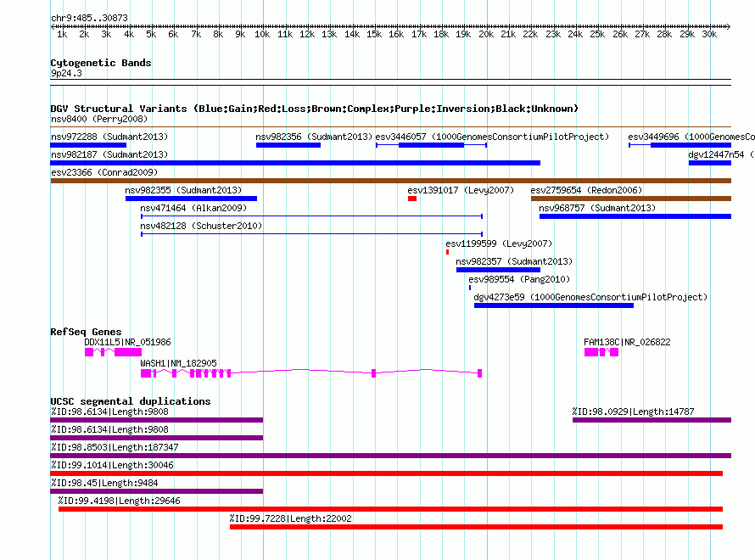This screenshot has height=560, width=755.
Task: Open the dgv4273e59 gain variant bar
Action: click(x=554, y=305)
